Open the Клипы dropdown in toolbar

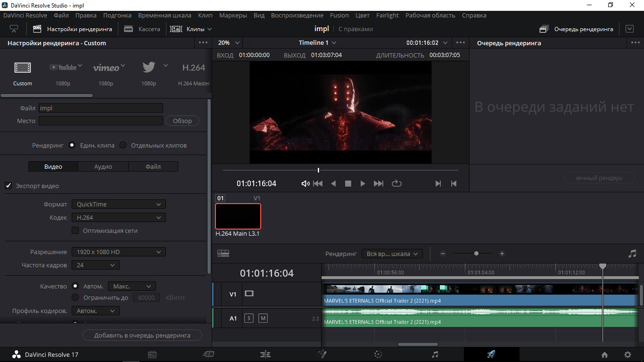191,29
